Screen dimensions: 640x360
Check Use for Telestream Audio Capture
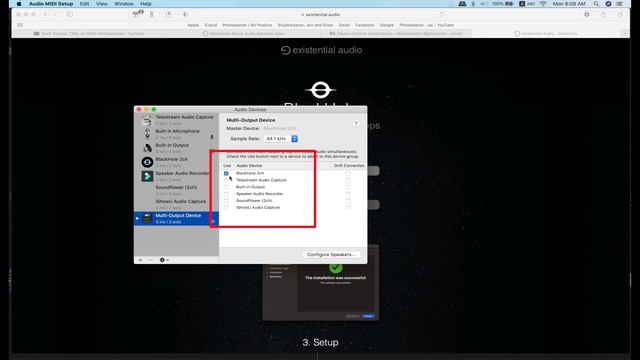[x=226, y=180]
